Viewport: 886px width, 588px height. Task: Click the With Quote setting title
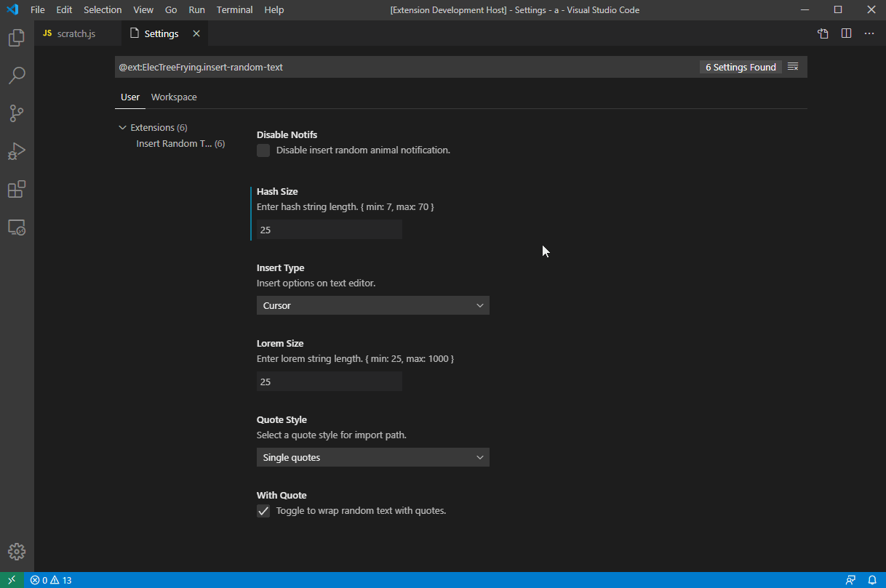[282, 495]
